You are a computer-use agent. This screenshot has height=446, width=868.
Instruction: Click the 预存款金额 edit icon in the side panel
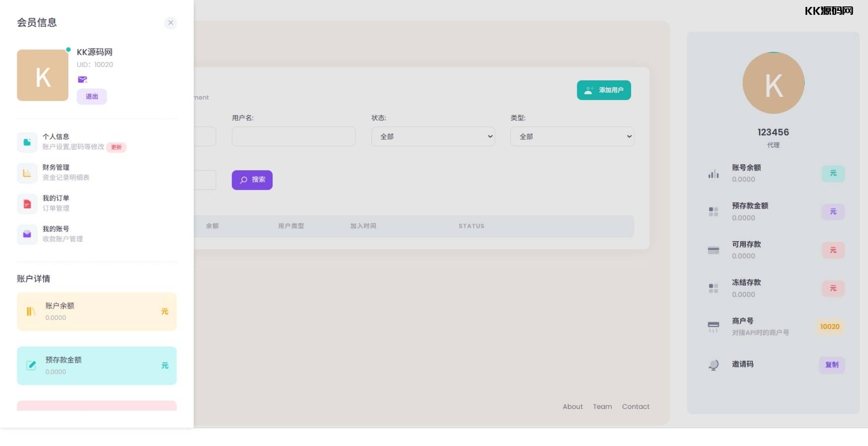(31, 365)
